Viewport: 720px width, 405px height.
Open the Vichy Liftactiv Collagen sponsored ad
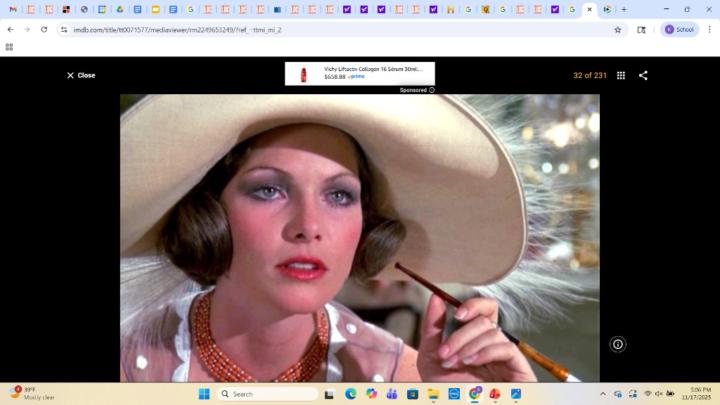click(359, 73)
